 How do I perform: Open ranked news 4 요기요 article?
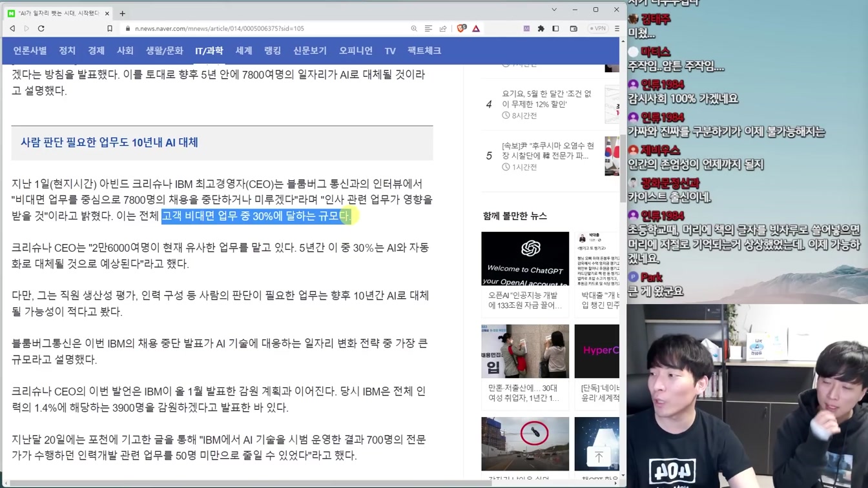[x=547, y=99]
